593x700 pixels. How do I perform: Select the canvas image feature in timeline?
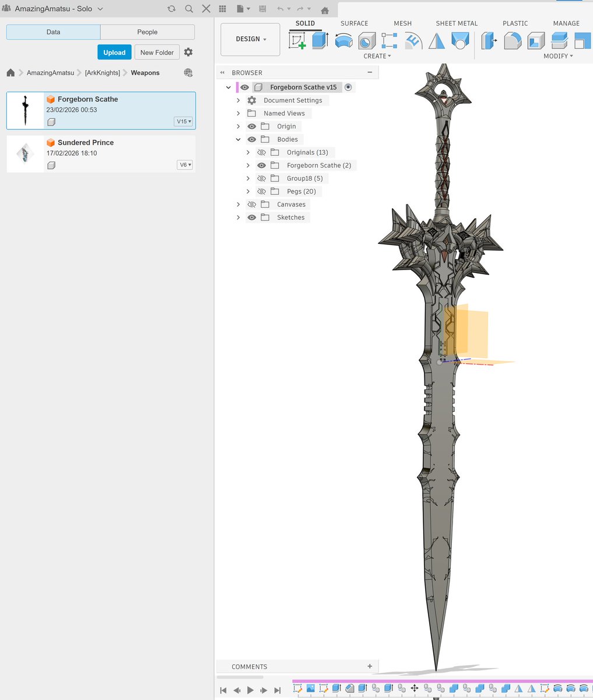(310, 688)
